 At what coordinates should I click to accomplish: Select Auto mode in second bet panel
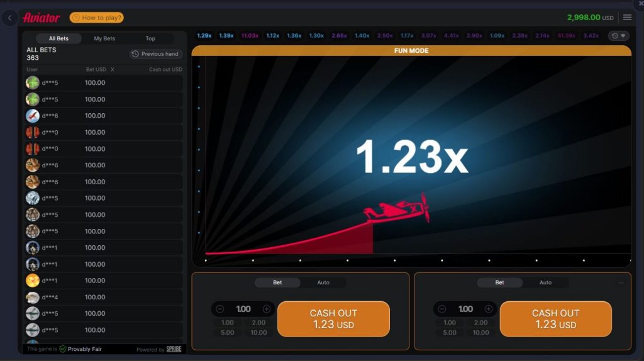(545, 282)
